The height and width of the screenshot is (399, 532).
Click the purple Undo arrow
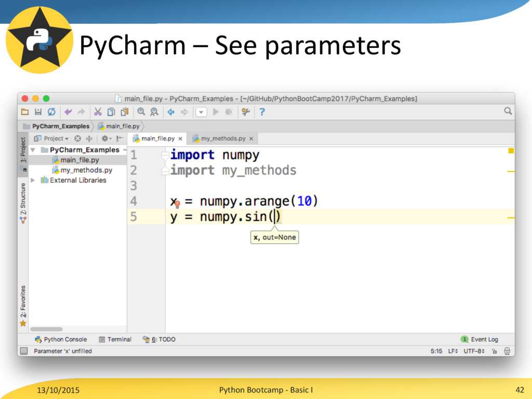point(68,112)
